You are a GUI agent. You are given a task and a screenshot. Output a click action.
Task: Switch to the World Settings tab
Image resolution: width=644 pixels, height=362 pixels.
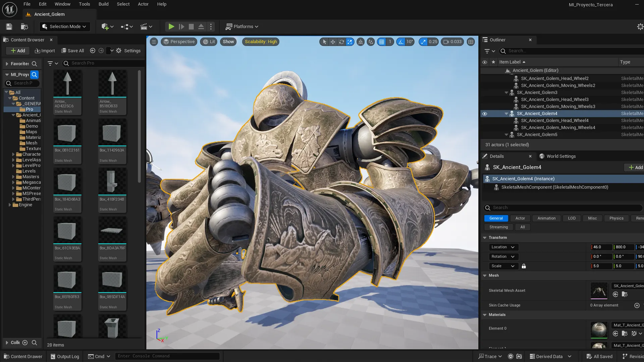[557, 156]
